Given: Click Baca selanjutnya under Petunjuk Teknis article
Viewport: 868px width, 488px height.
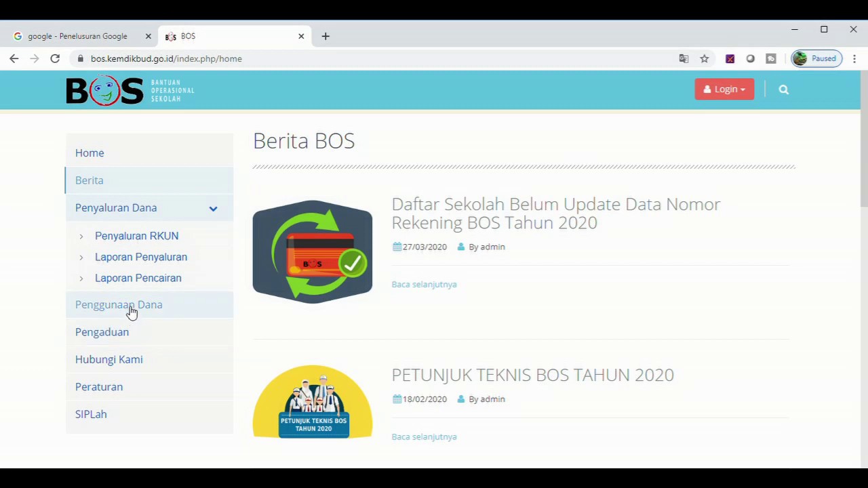Looking at the screenshot, I should coord(425,437).
